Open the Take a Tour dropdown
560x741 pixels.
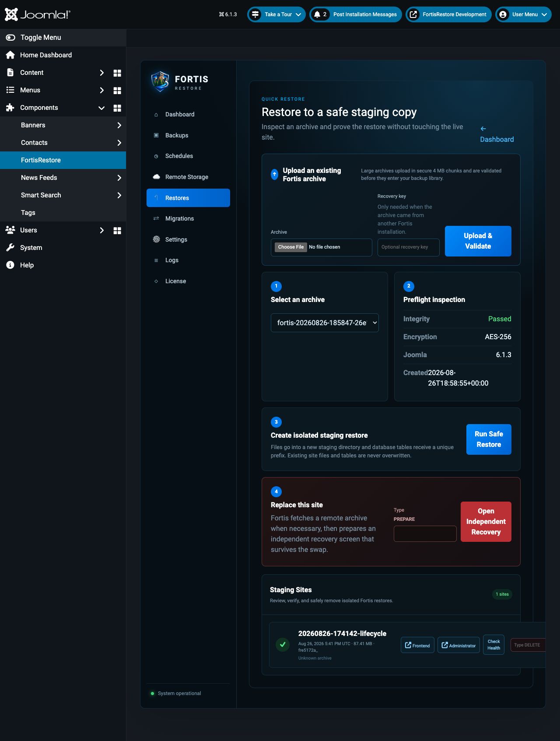tap(276, 14)
